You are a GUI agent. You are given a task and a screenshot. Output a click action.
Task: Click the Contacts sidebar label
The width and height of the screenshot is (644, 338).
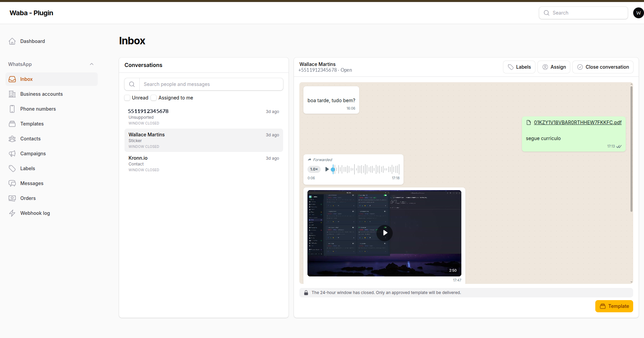pyautogui.click(x=30, y=139)
